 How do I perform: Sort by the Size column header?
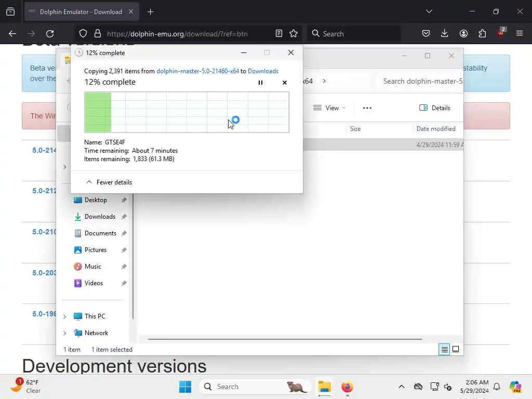[355, 129]
